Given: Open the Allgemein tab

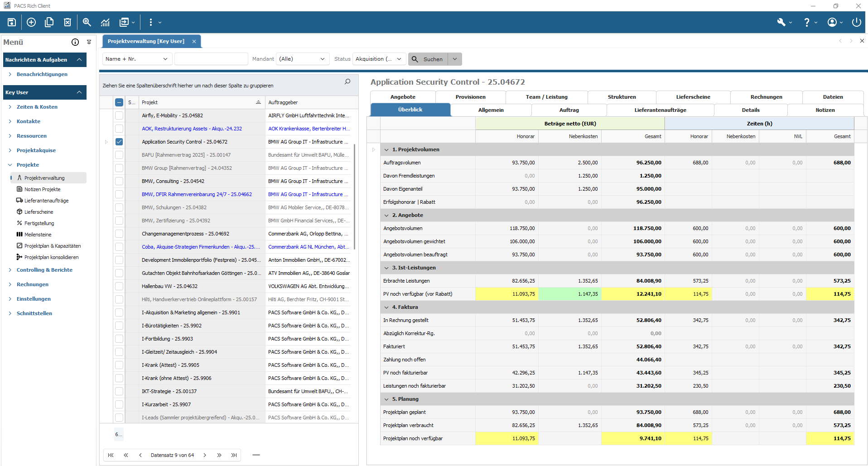Looking at the screenshot, I should coord(491,110).
